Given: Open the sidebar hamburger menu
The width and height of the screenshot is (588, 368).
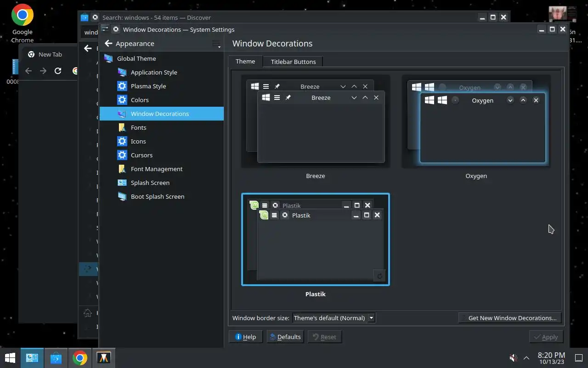Looking at the screenshot, I should pos(216,44).
